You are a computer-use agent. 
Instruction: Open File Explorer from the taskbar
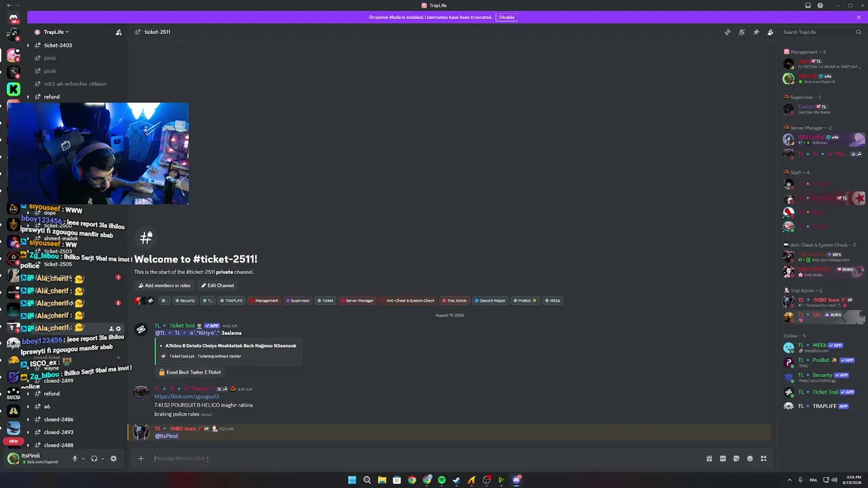[382, 480]
